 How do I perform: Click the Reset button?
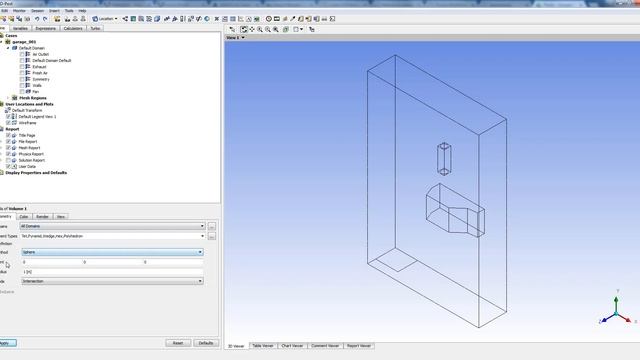(x=178, y=343)
